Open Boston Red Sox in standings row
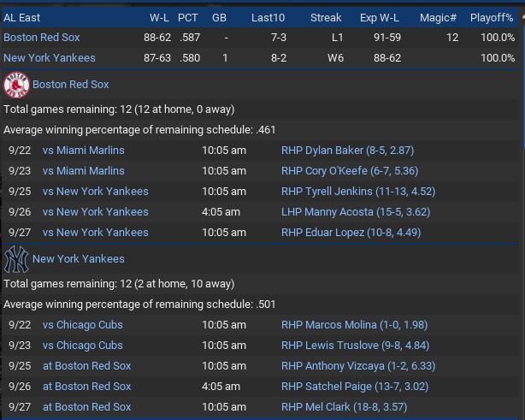Image resolution: width=525 pixels, height=420 pixels. point(42,38)
